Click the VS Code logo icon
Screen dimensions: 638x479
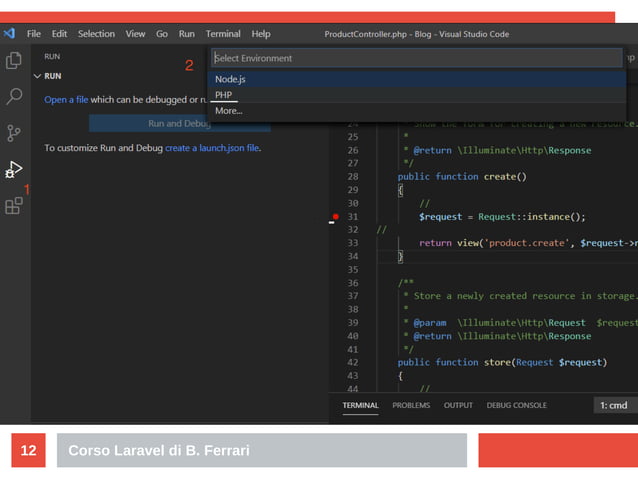(x=9, y=34)
